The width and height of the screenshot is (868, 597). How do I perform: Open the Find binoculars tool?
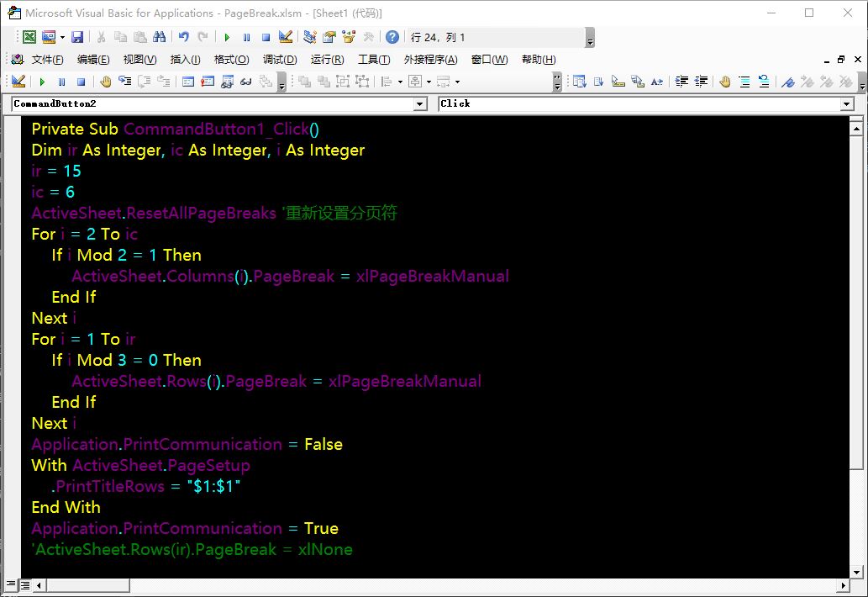pyautogui.click(x=159, y=37)
